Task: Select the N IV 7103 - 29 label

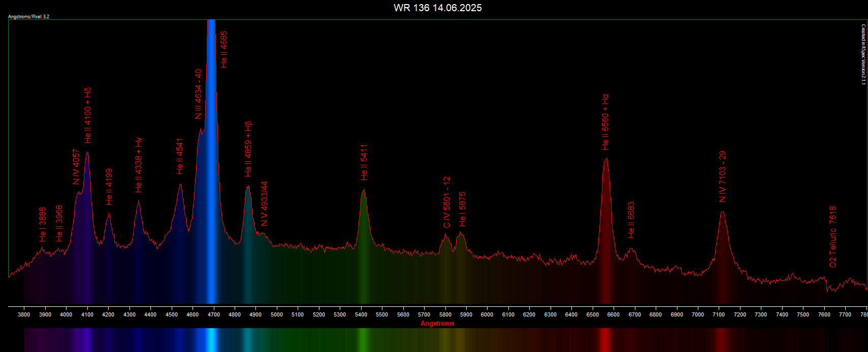Action: [x=723, y=177]
